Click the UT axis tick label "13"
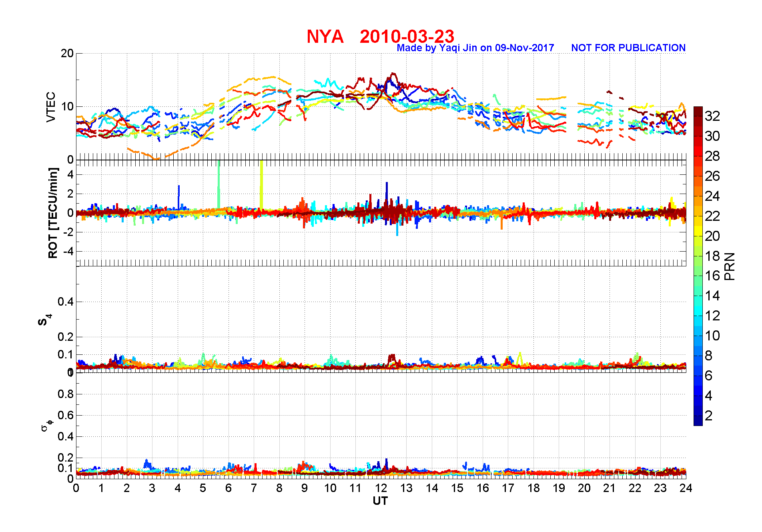 click(x=406, y=488)
